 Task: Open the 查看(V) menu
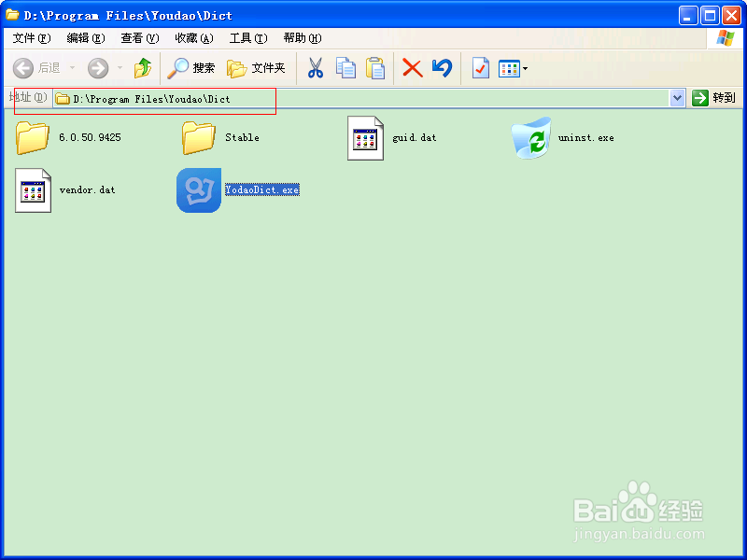139,38
